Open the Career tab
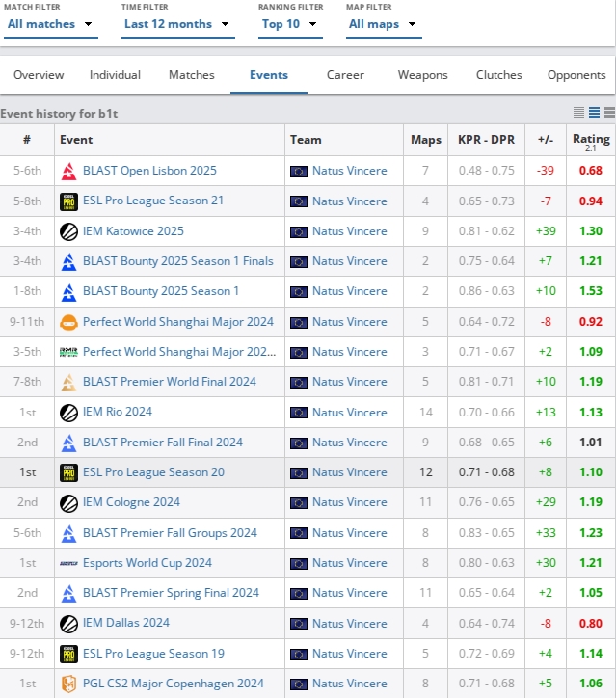The width and height of the screenshot is (616, 698). pos(345,75)
